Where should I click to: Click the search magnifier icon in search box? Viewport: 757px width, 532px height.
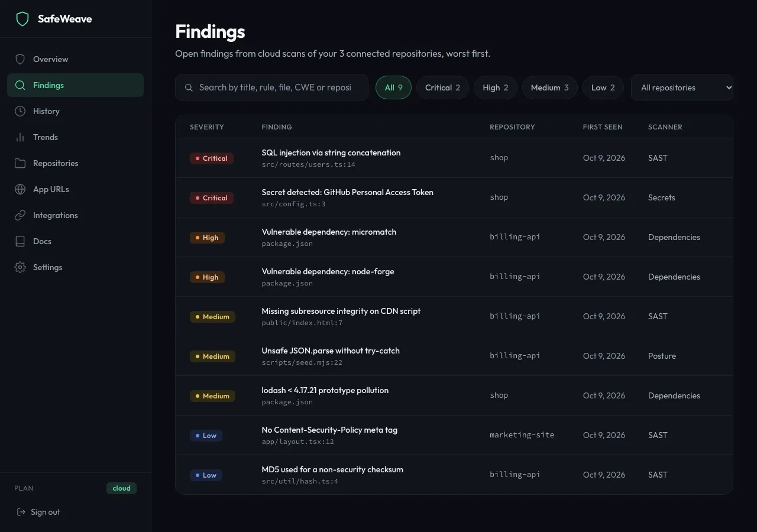189,87
